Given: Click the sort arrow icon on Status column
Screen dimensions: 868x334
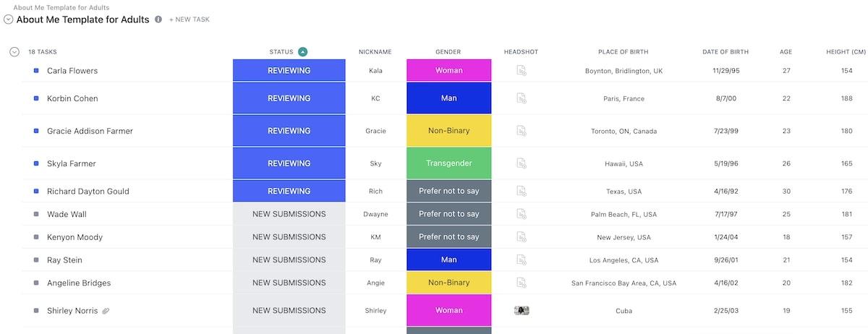Looking at the screenshot, I should coord(303,52).
